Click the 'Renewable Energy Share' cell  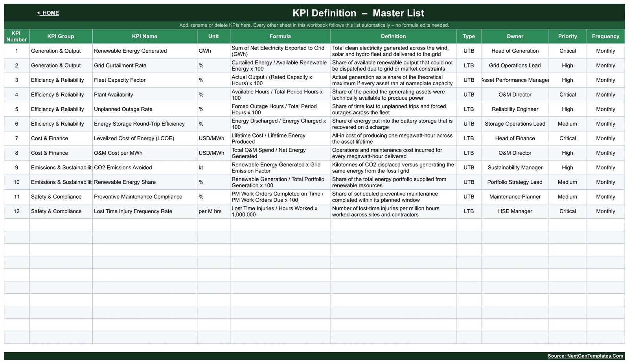tap(145, 182)
